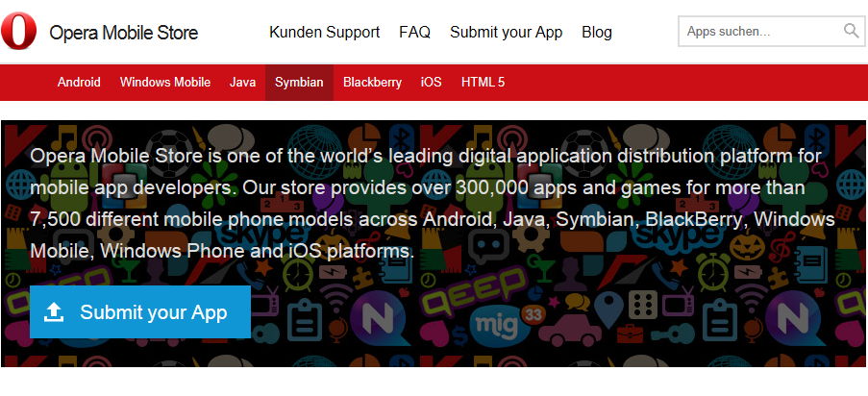Select the Symbian platform tab
This screenshot has width=868, height=396.
(x=299, y=83)
